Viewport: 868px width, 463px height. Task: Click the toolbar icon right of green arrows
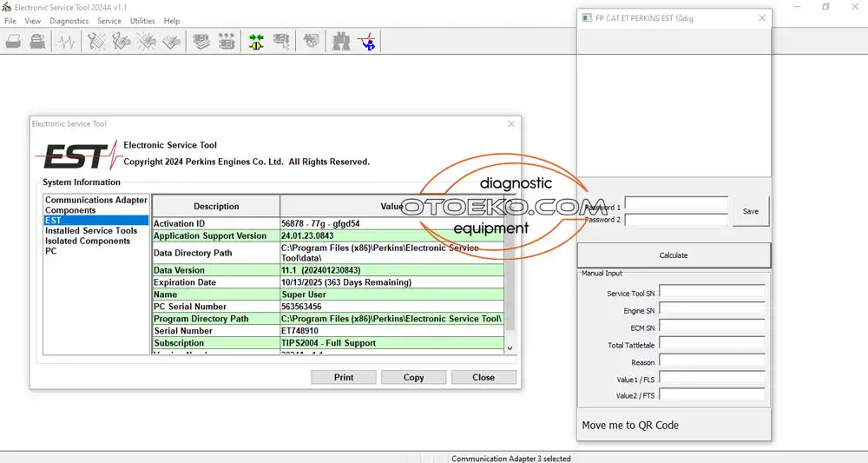point(281,41)
